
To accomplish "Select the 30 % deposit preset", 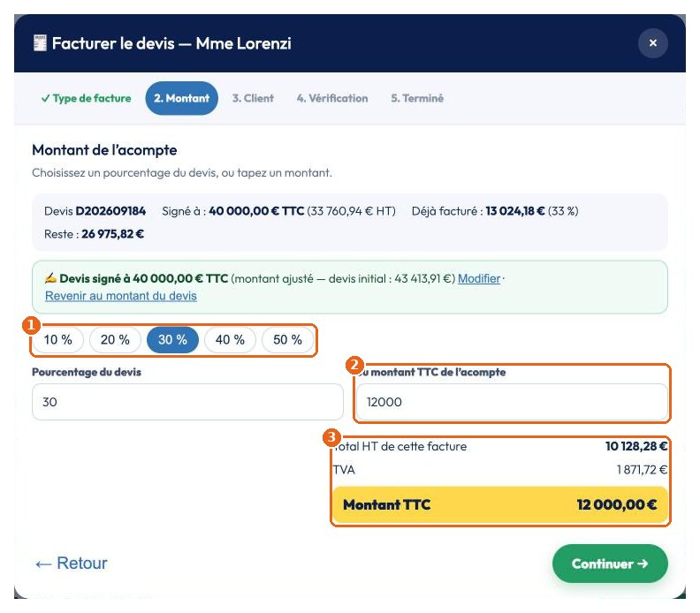I will pyautogui.click(x=172, y=340).
